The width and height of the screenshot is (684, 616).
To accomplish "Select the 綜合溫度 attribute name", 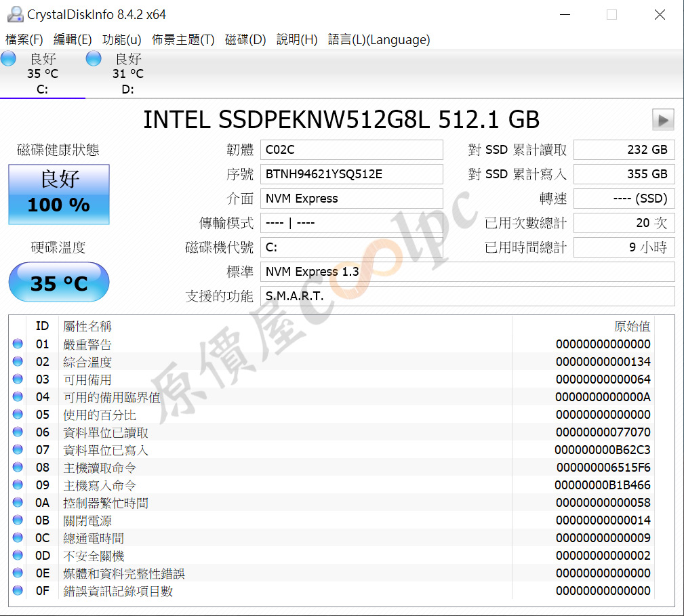I will (87, 362).
